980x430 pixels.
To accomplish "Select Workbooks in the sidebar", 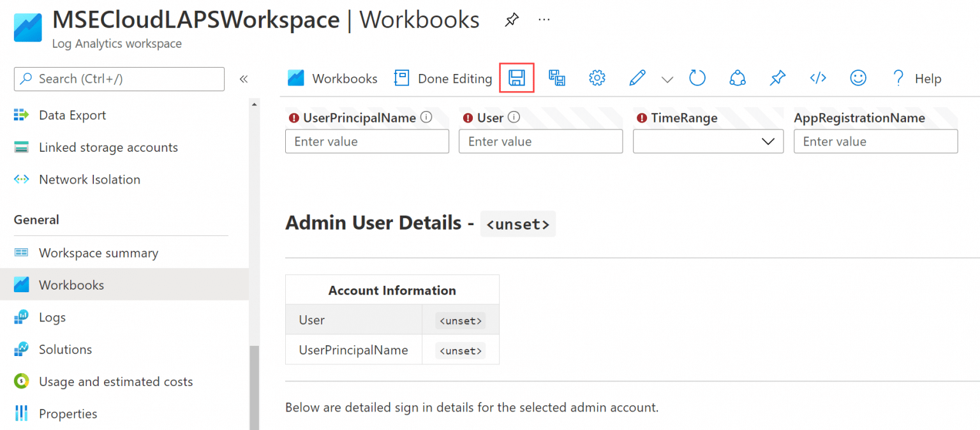I will [x=124, y=285].
